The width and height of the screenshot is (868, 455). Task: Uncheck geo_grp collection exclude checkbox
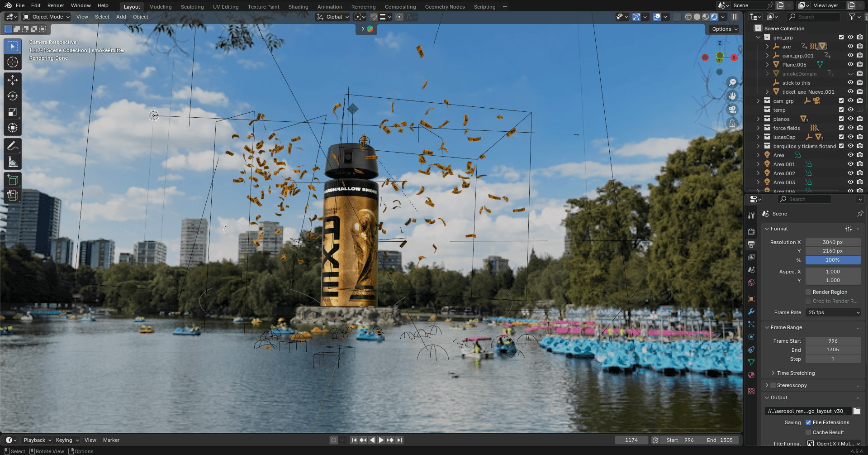tap(841, 37)
